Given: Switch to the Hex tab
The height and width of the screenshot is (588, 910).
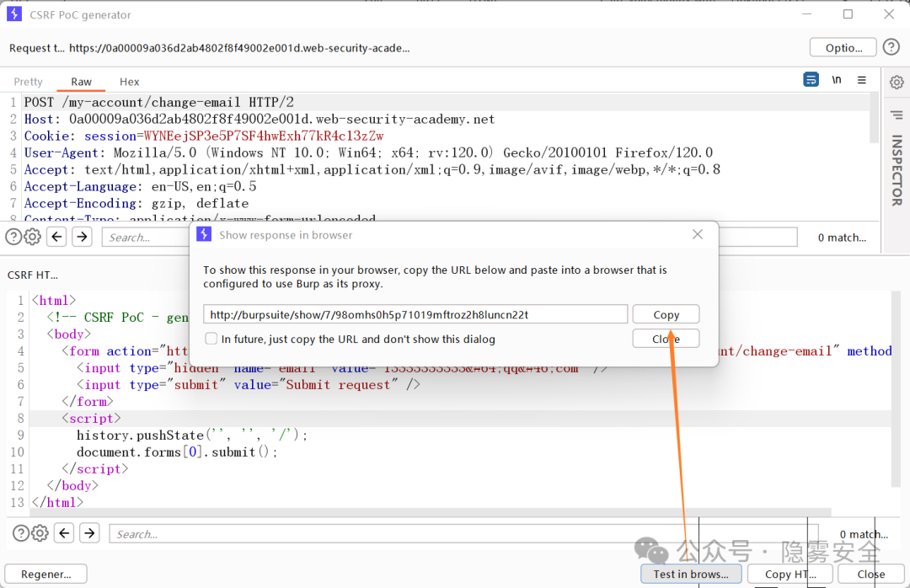Looking at the screenshot, I should [130, 82].
